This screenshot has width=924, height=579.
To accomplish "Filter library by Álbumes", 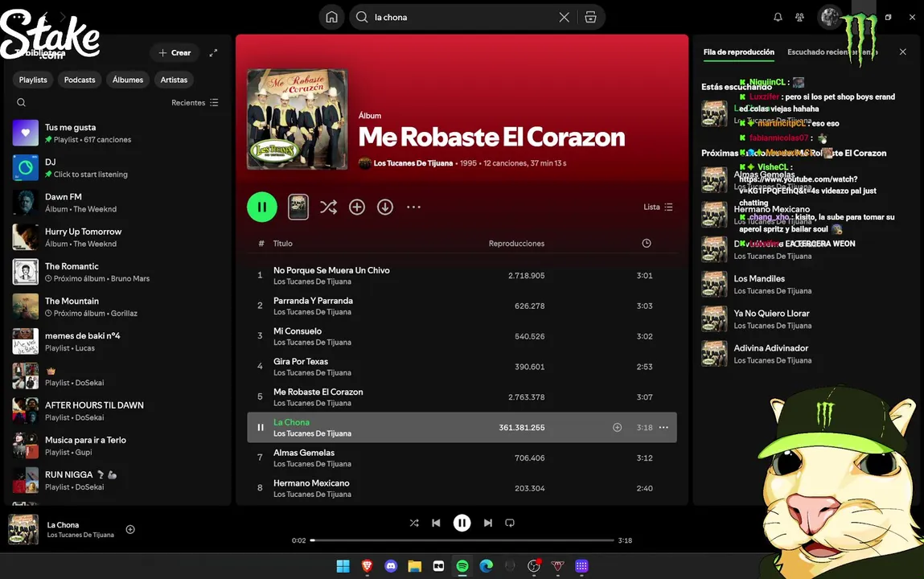I will [x=128, y=80].
